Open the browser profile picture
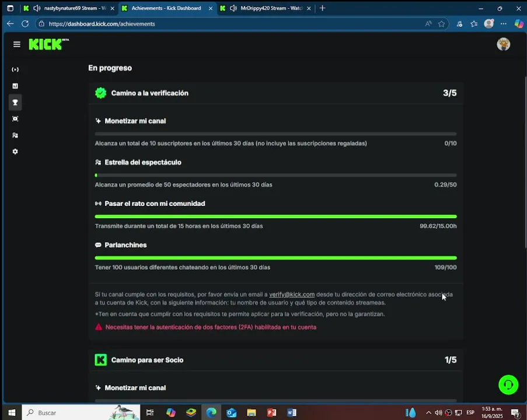 (x=488, y=23)
